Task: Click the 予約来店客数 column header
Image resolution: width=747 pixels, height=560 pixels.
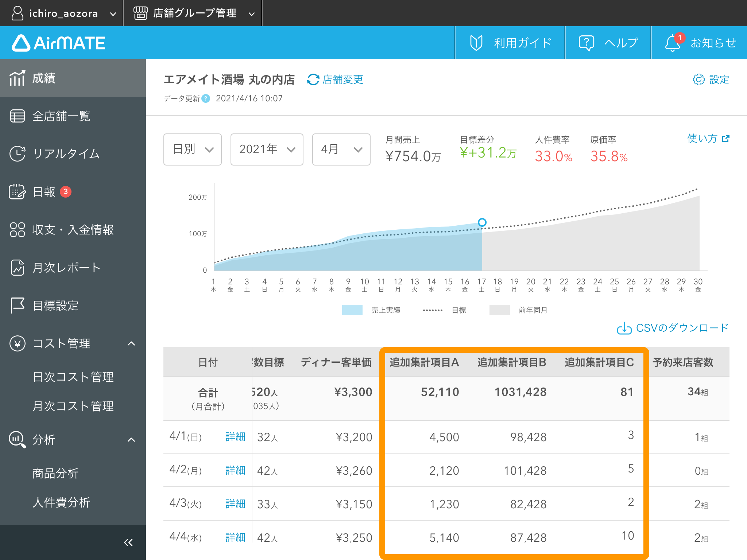Action: [x=683, y=362]
